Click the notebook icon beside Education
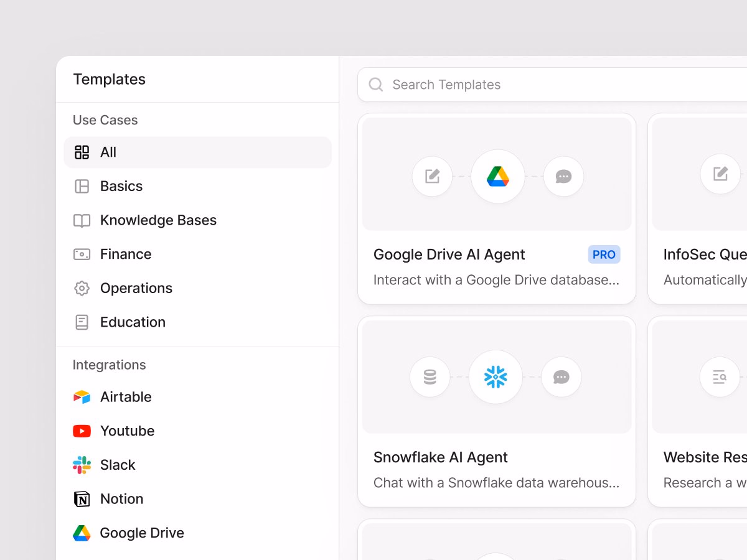This screenshot has width=747, height=560. 82,322
